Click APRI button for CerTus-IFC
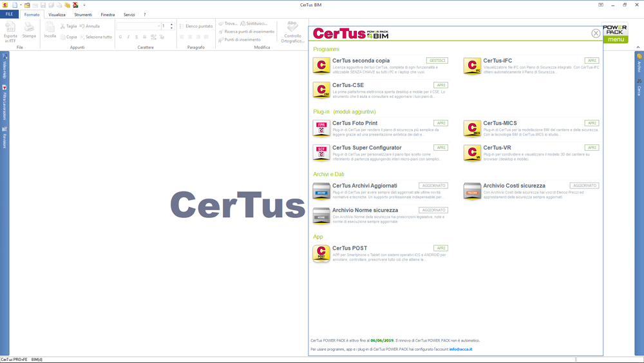The image size is (644, 363). 592,61
